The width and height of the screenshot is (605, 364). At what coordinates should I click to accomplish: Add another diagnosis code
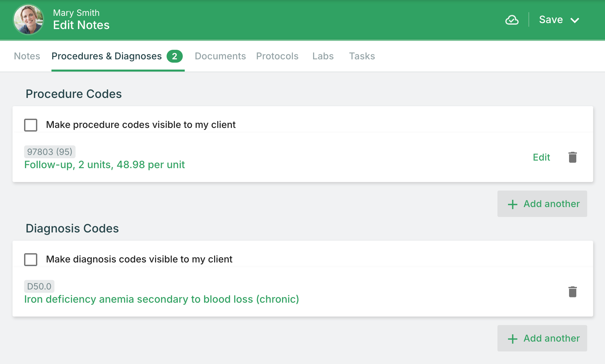coord(542,338)
